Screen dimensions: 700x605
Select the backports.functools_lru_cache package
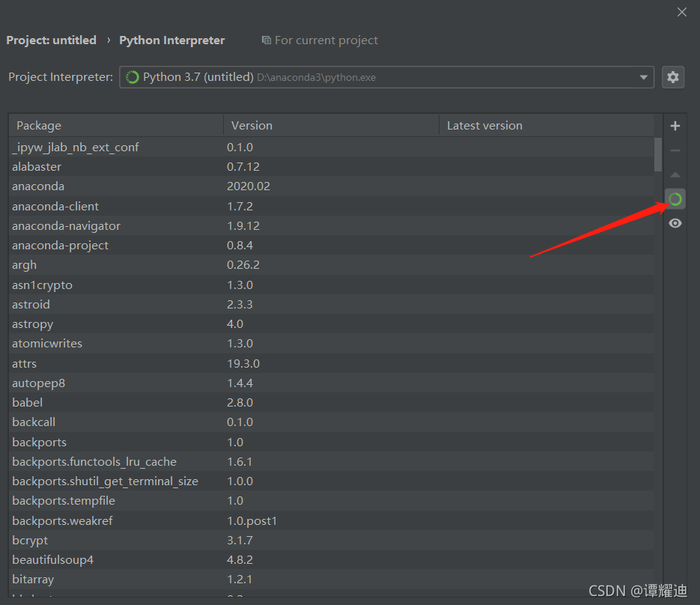(x=331, y=462)
